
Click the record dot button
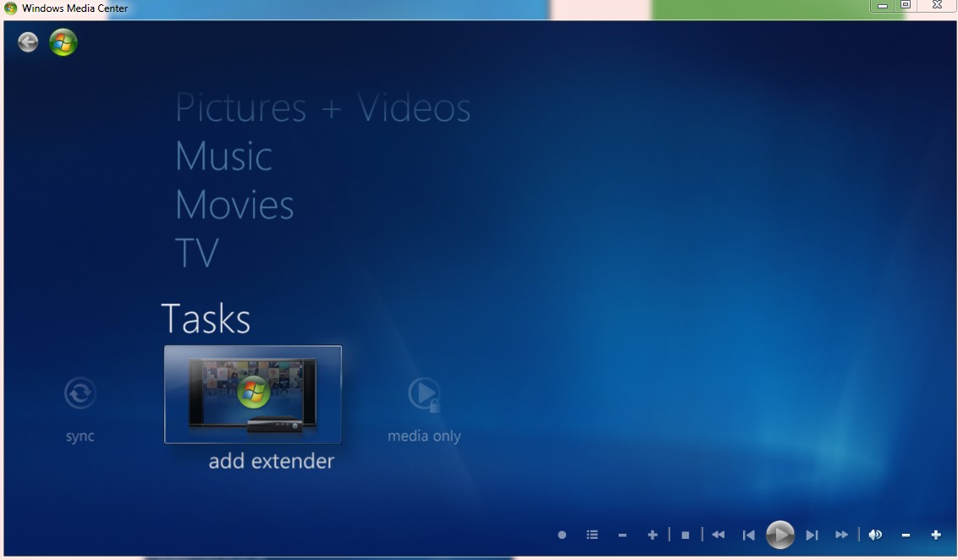pos(562,535)
